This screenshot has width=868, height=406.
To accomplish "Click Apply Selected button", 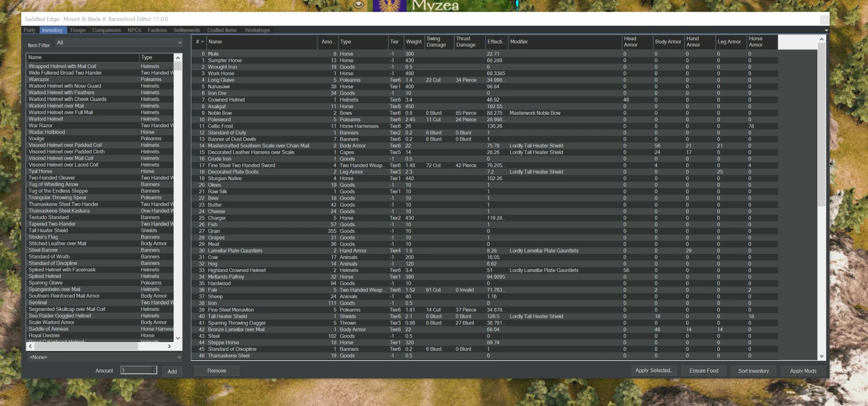I will click(x=654, y=370).
